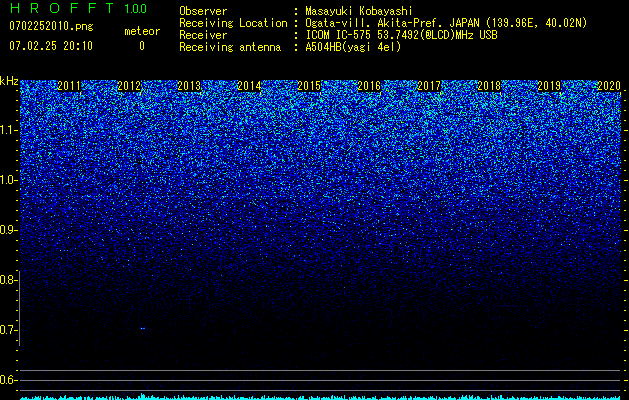Click the 2012 time marker
Viewport: 629px width, 400px height.
click(x=129, y=86)
